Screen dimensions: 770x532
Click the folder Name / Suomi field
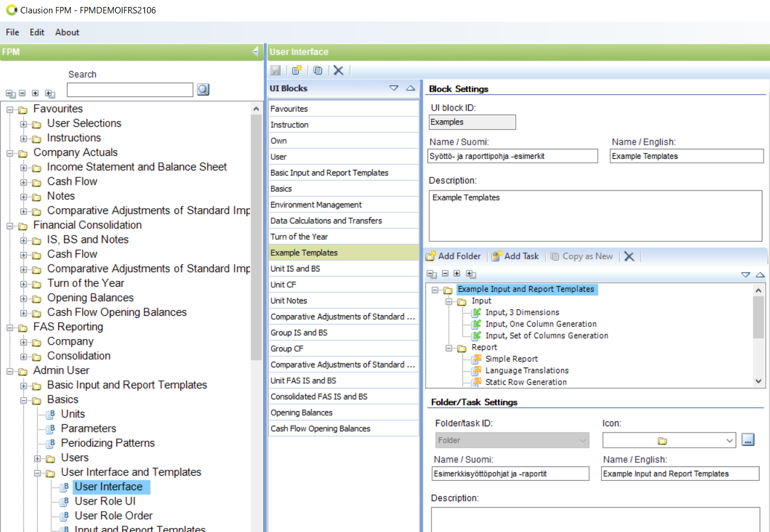coord(511,473)
